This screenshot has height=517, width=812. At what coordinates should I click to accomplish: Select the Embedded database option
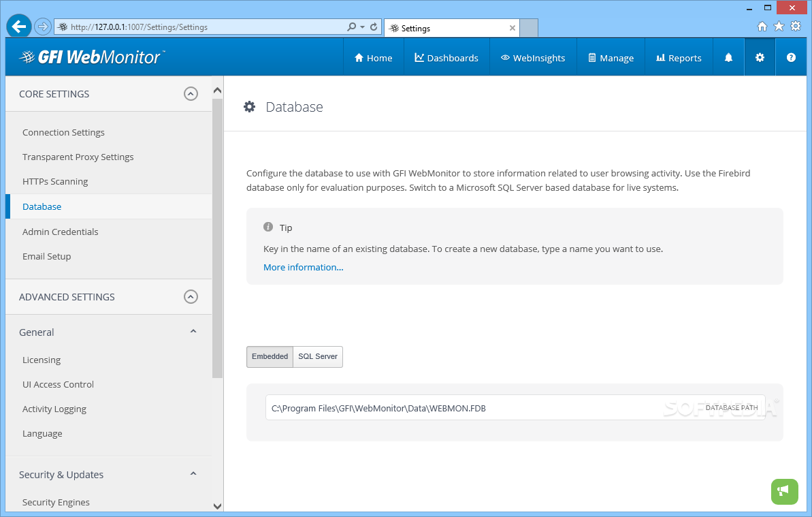pos(270,356)
